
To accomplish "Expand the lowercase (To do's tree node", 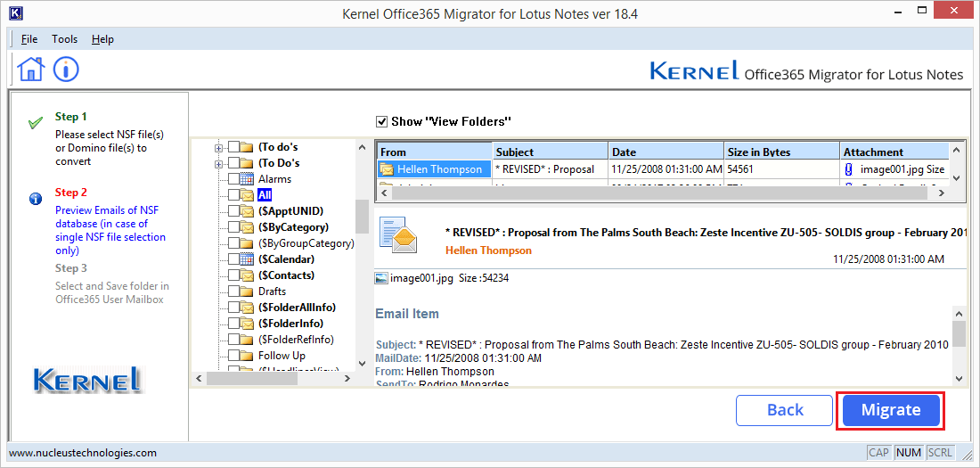I will pos(219,148).
